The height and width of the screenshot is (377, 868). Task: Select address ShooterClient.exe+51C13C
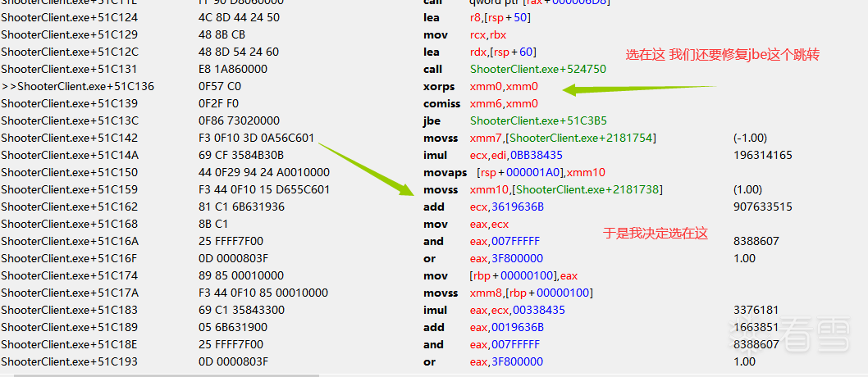point(69,120)
